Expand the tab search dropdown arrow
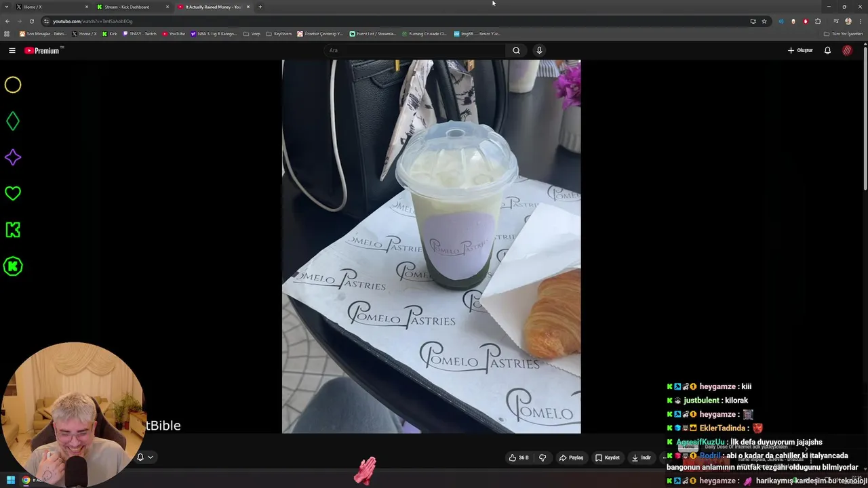 coord(6,7)
